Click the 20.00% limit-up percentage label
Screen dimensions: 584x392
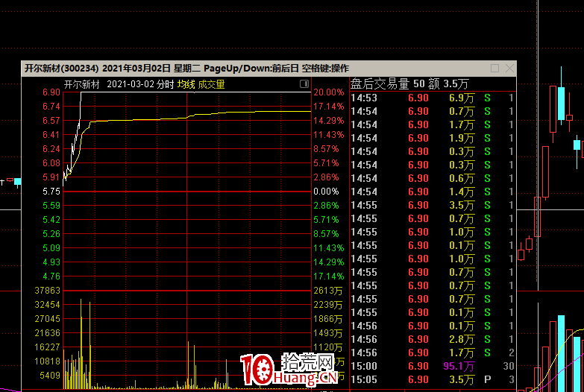[328, 92]
